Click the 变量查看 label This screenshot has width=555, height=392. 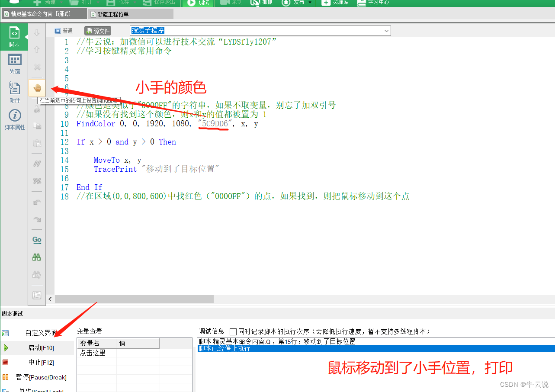coord(89,331)
